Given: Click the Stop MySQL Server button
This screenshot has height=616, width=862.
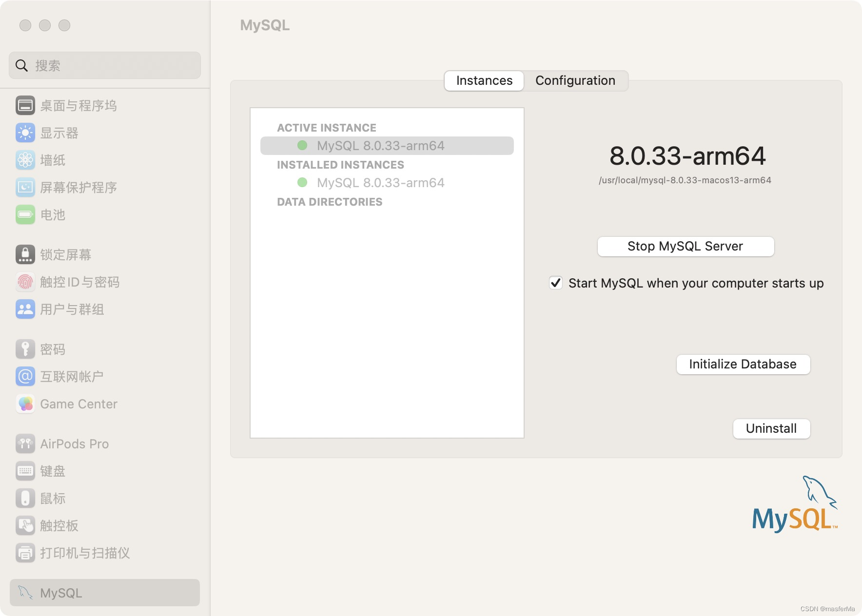Looking at the screenshot, I should (x=685, y=246).
